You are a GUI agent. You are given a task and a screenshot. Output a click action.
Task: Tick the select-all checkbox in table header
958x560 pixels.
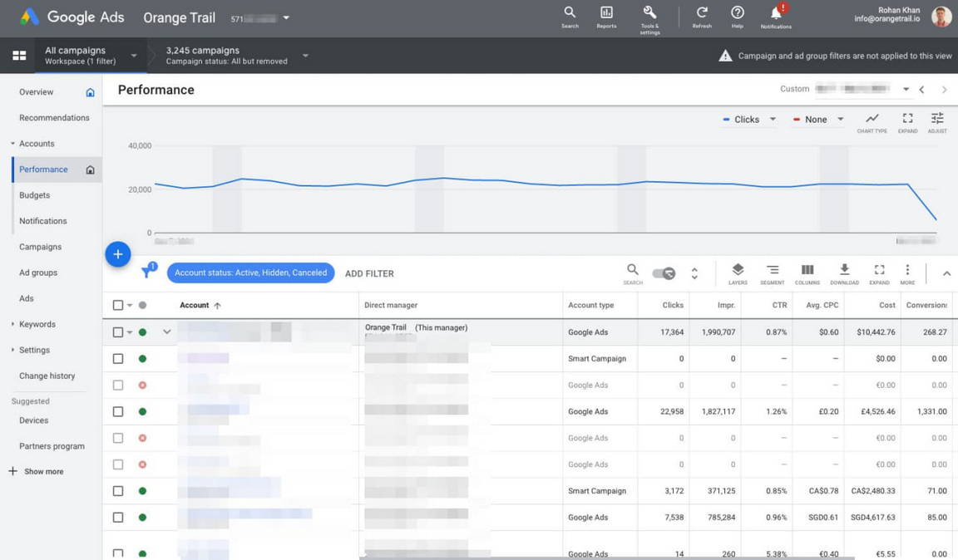pos(118,305)
